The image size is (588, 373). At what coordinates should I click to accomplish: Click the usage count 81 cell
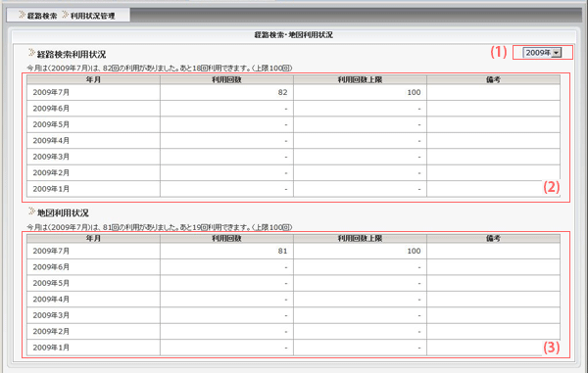pos(226,251)
